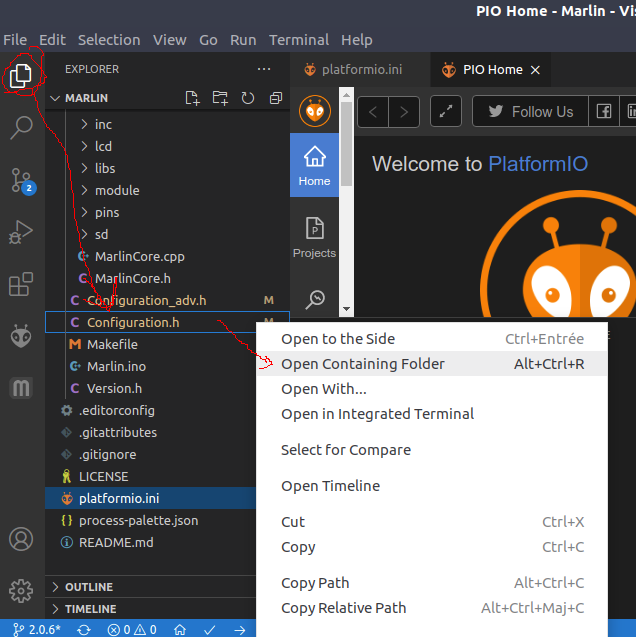Click the PlatformIO link in welcome heading

(538, 164)
